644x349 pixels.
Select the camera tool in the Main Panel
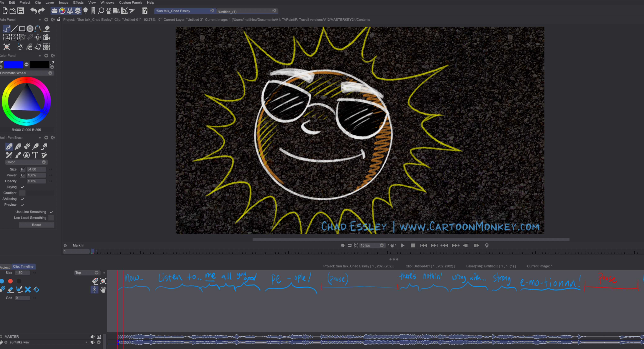tap(46, 37)
